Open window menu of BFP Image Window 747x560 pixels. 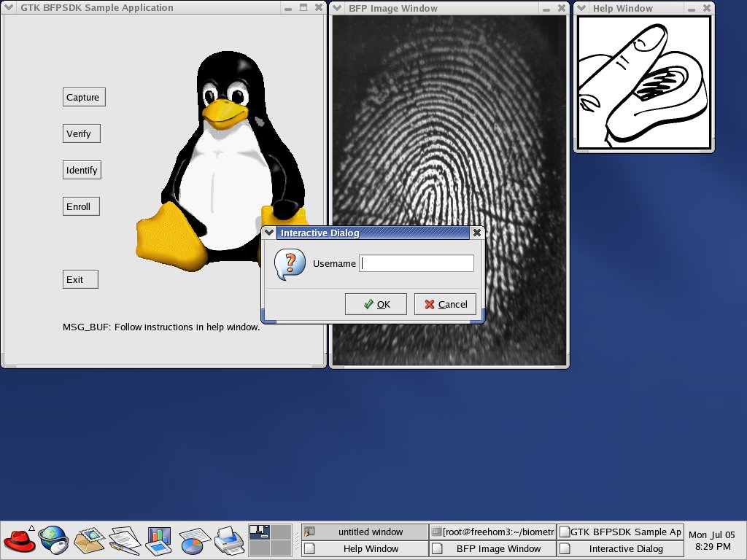point(338,8)
